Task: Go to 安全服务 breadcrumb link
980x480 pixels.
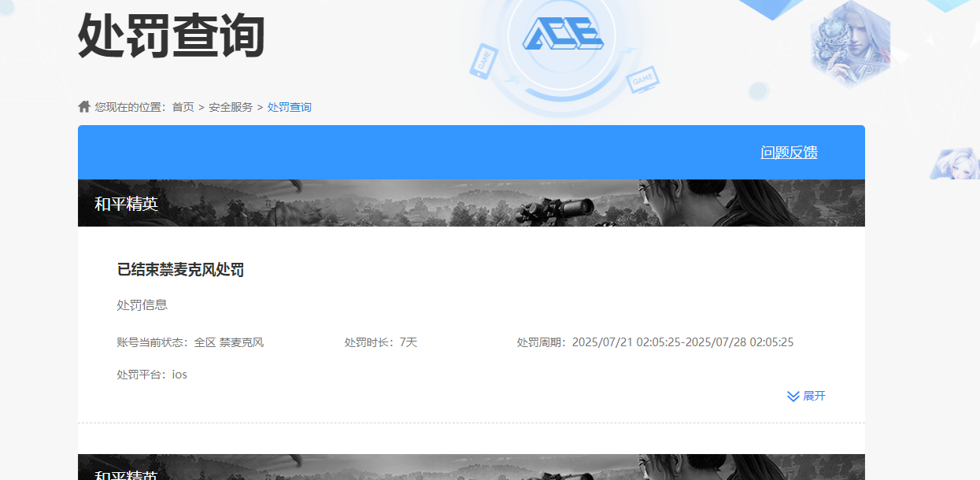Action: (x=231, y=107)
